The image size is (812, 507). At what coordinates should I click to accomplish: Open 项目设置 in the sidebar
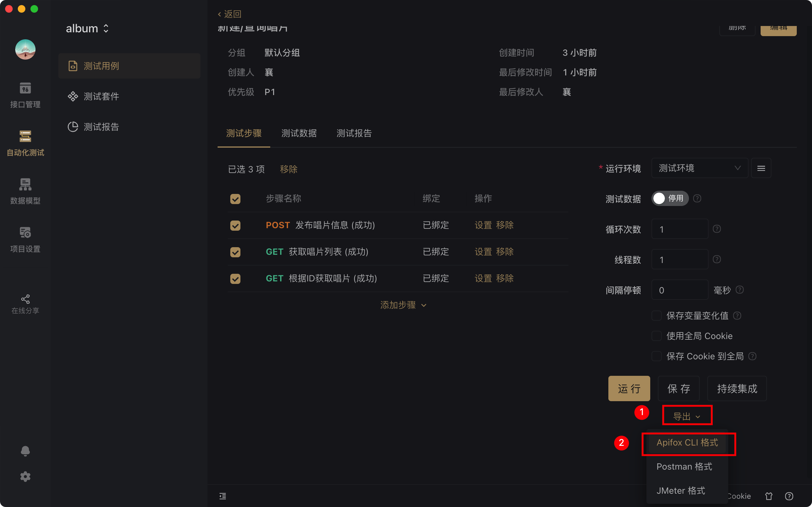[25, 239]
